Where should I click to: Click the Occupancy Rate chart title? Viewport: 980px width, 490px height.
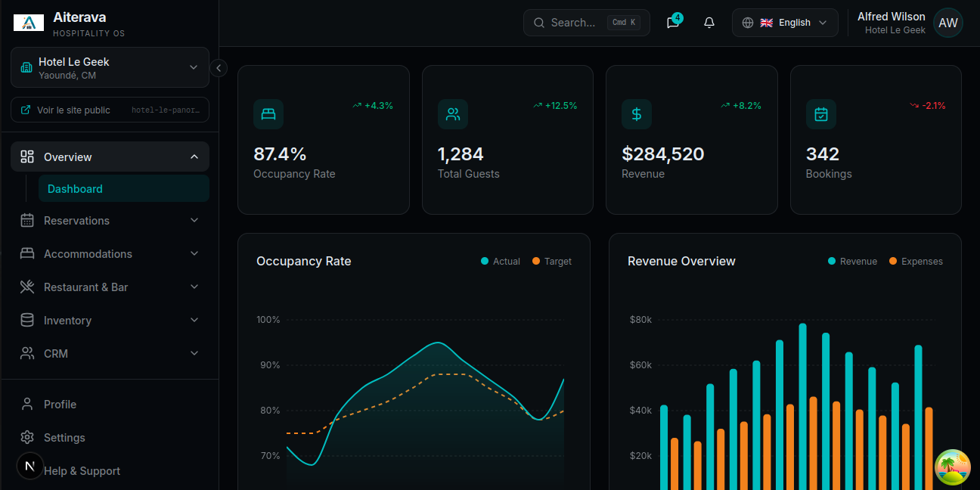tap(304, 261)
